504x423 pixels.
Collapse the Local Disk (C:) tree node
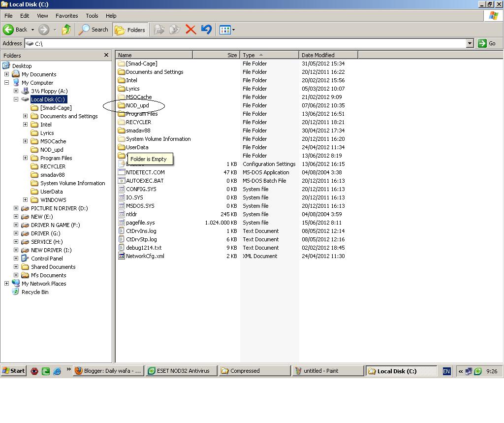(x=16, y=99)
